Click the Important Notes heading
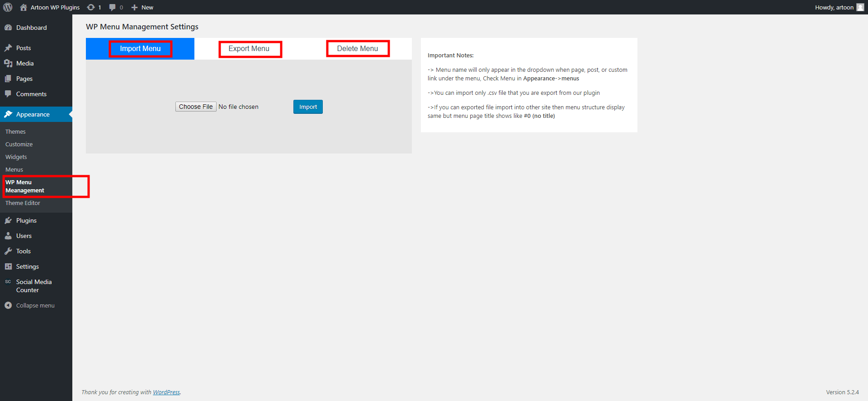 [x=451, y=55]
